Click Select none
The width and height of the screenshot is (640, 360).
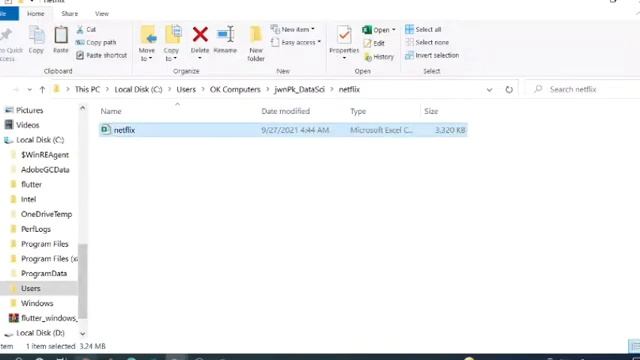click(427, 42)
